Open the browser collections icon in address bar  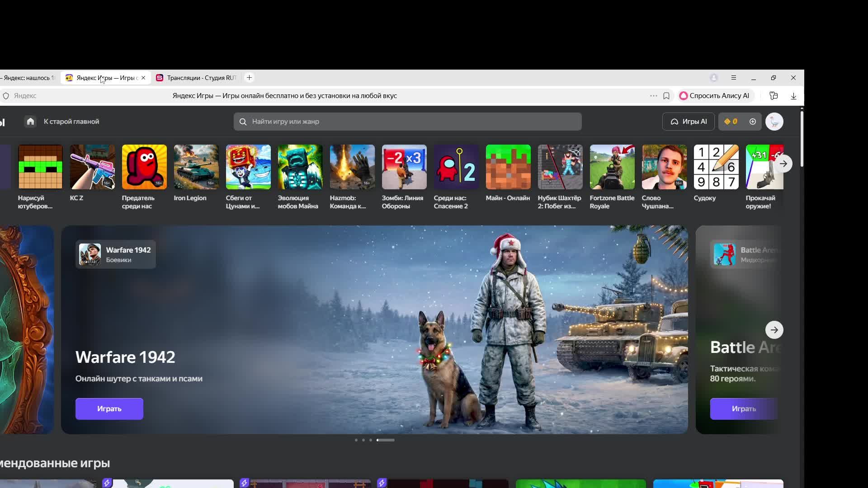[x=774, y=96]
